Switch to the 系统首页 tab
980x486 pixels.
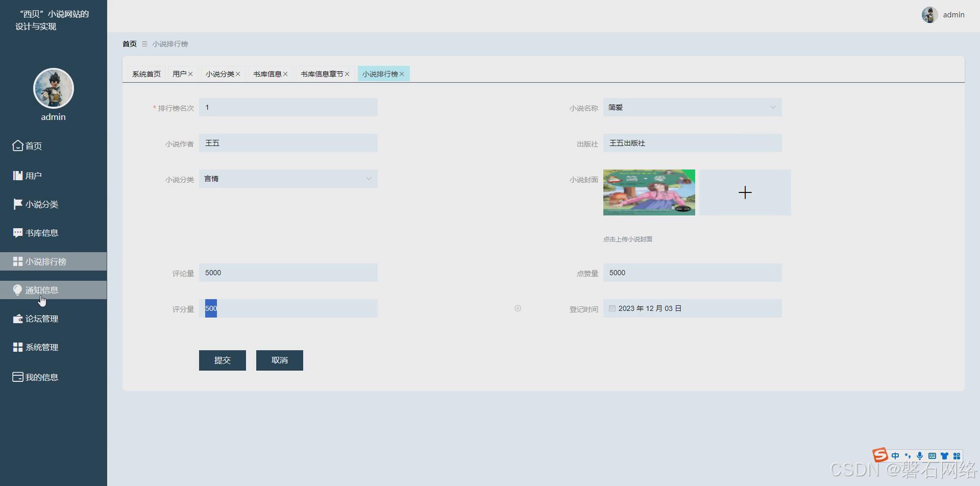[146, 74]
